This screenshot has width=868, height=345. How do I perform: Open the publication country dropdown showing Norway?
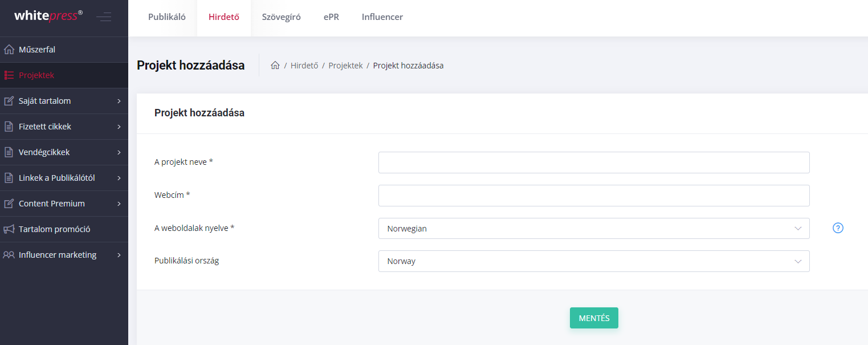[x=594, y=261]
